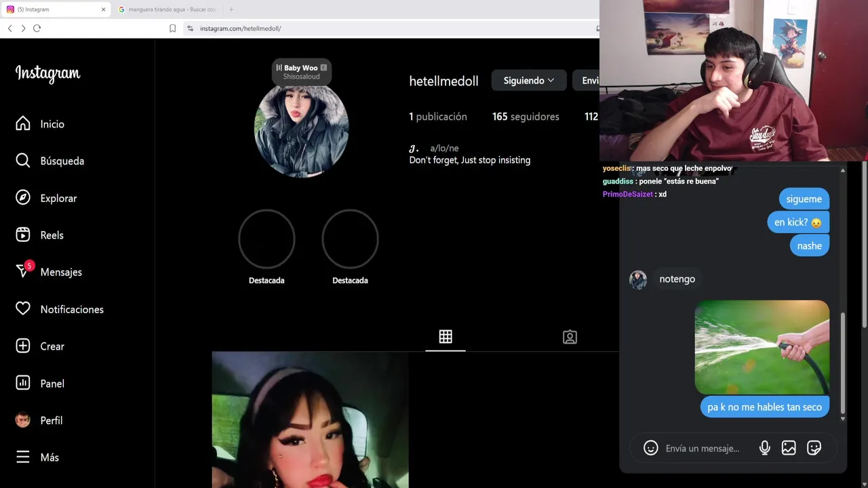Click pa k no me hables tan seco message

click(764, 407)
